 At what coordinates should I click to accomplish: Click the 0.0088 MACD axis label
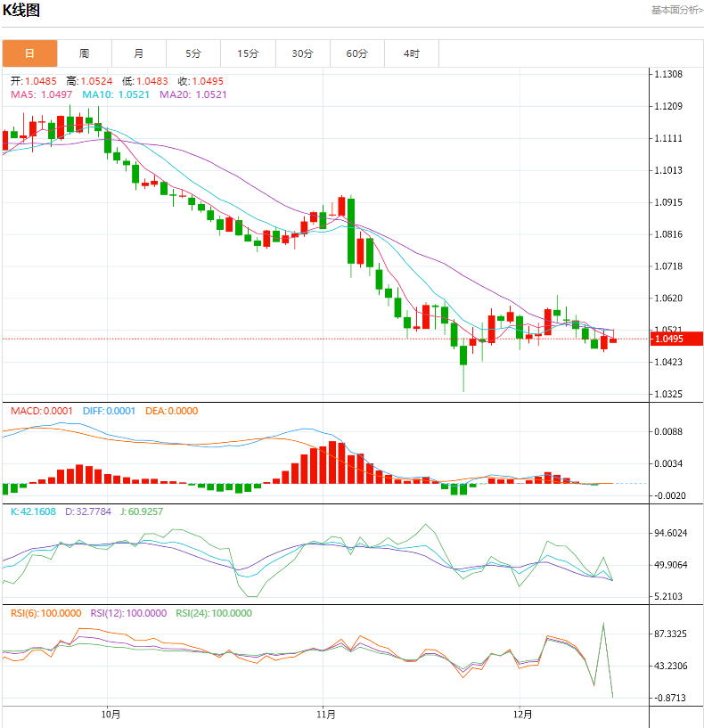668,431
